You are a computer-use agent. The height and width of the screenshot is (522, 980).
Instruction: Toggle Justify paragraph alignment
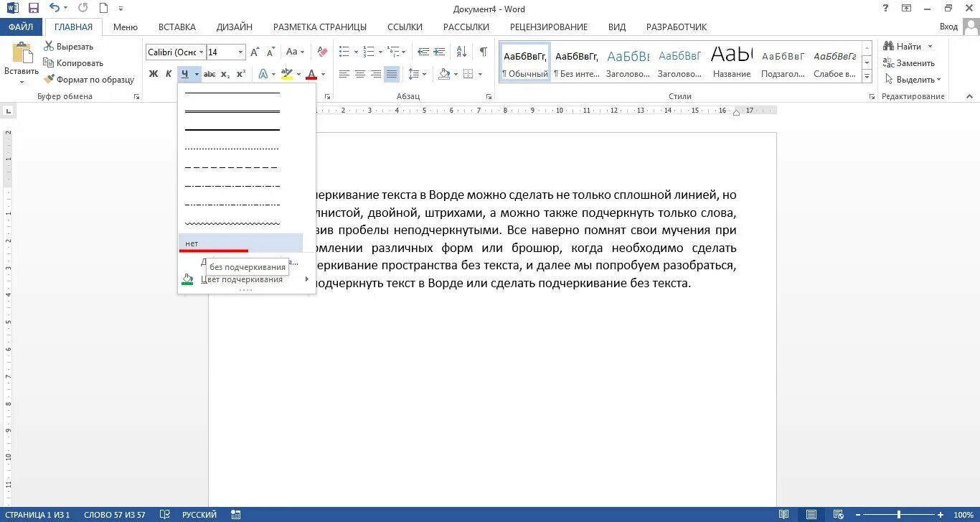pyautogui.click(x=392, y=74)
